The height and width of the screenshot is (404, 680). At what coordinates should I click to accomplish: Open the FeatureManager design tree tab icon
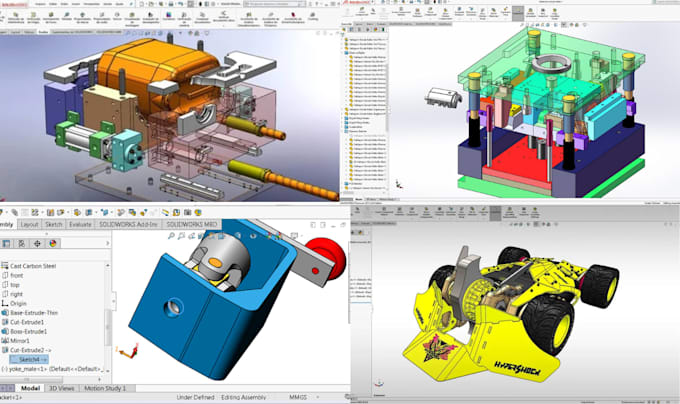click(6, 244)
